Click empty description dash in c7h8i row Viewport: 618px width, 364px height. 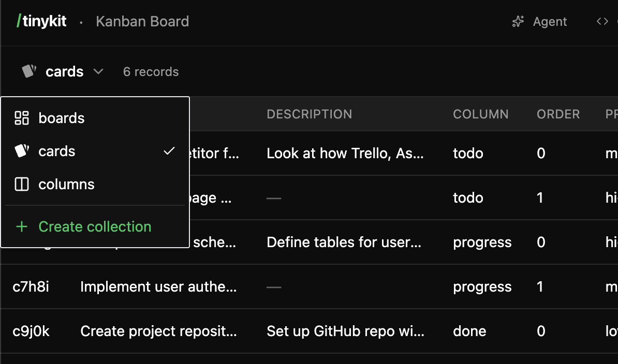coord(274,287)
